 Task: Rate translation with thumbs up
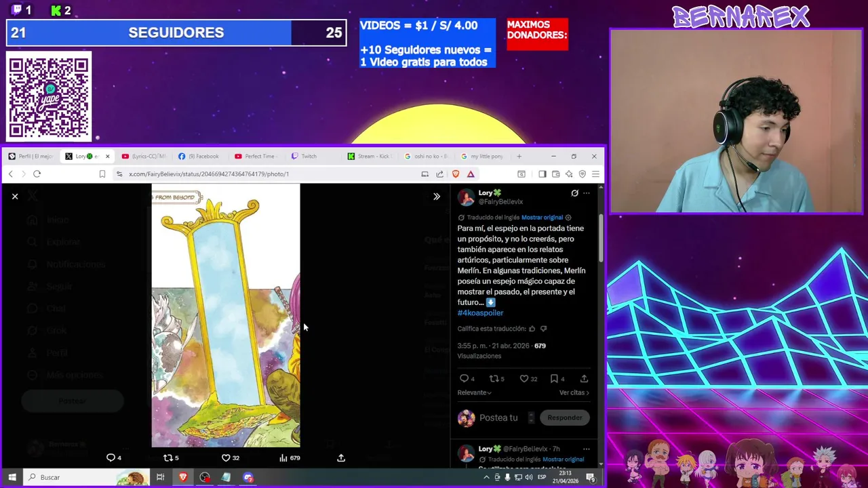tap(532, 329)
